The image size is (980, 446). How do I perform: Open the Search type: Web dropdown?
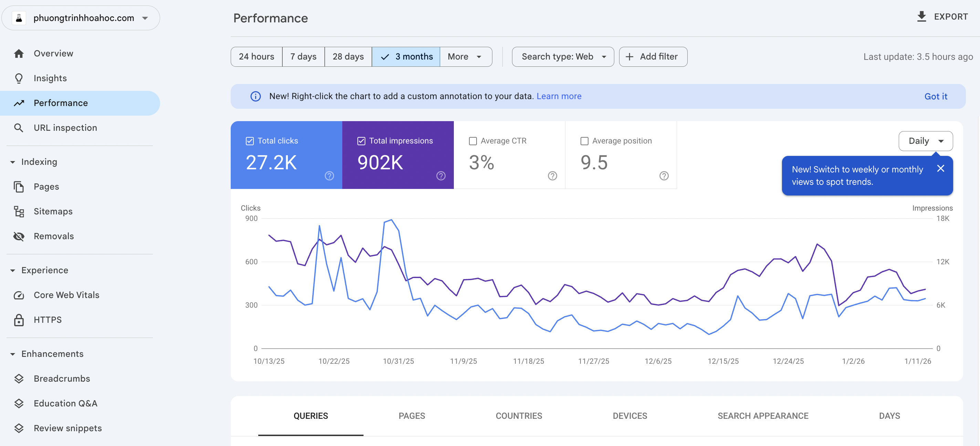[562, 57]
